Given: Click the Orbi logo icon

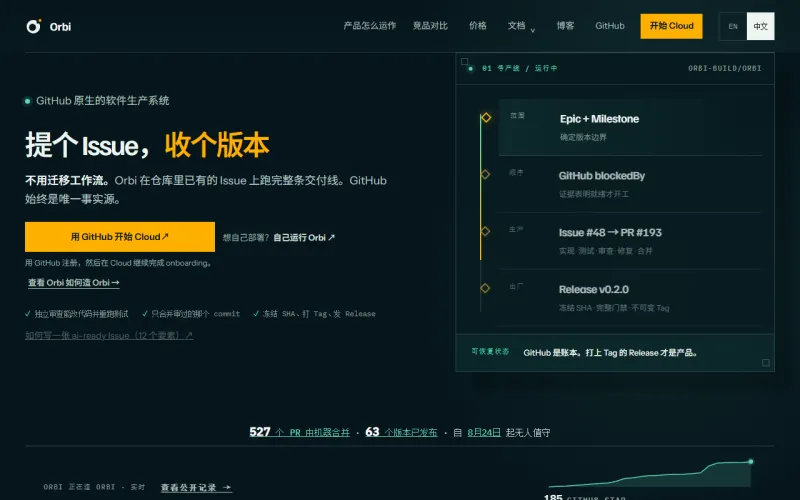Looking at the screenshot, I should [34, 26].
